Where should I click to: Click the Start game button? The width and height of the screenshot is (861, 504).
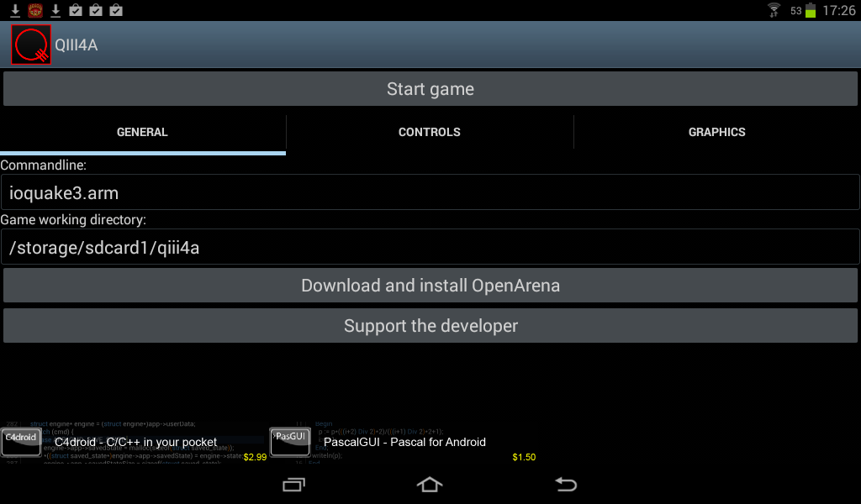tap(430, 89)
